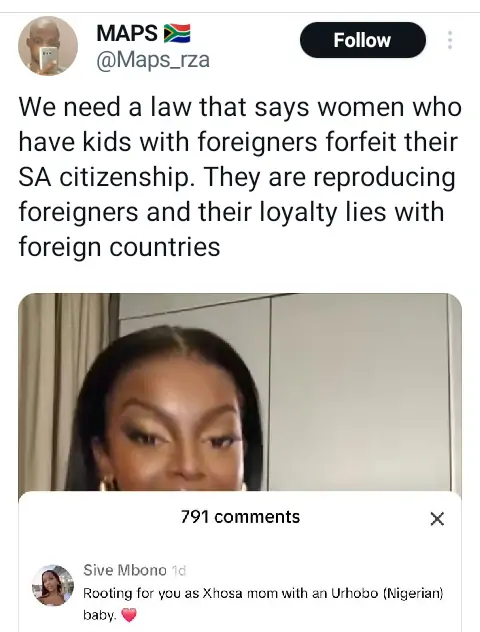
Task: Select the South African flag emoji
Action: click(x=177, y=33)
